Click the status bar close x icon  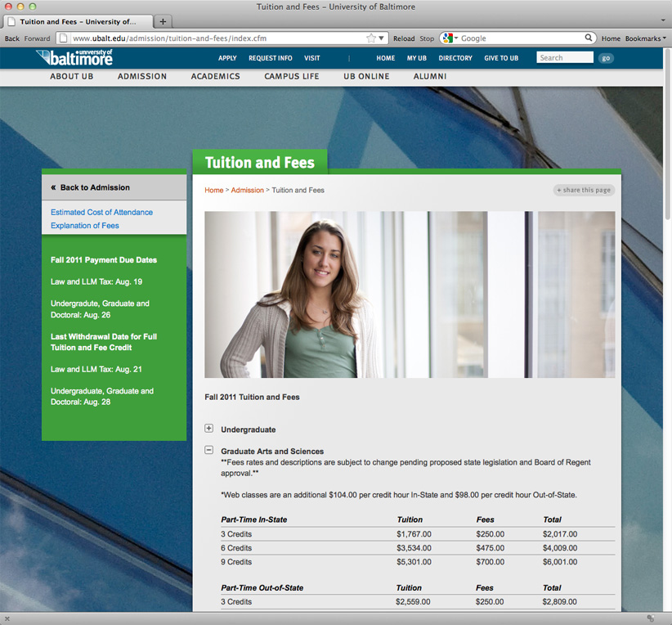click(7, 618)
